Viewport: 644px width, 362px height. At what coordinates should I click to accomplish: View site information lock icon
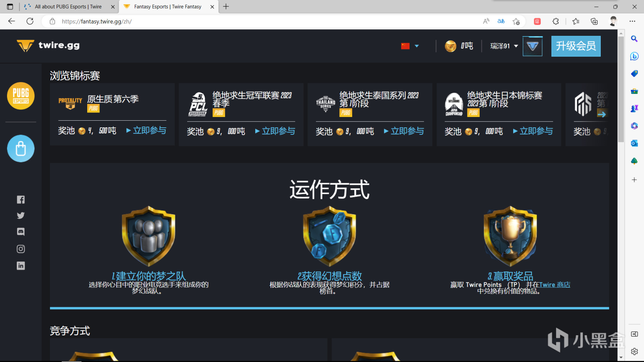53,21
